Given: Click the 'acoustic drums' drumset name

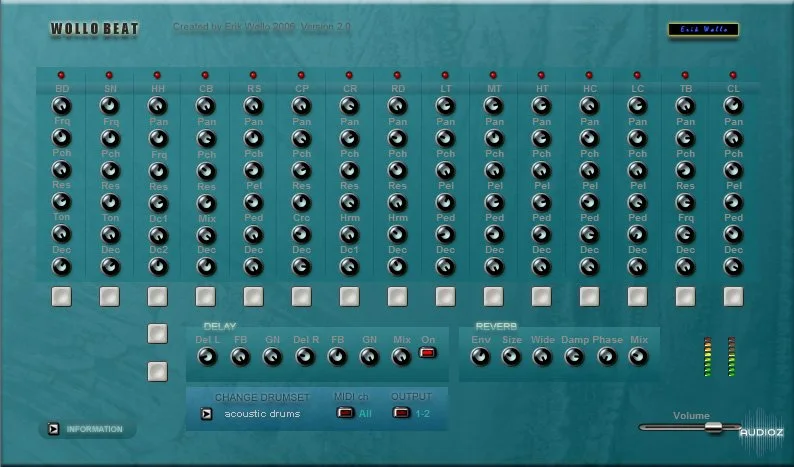Looking at the screenshot, I should pyautogui.click(x=262, y=414).
